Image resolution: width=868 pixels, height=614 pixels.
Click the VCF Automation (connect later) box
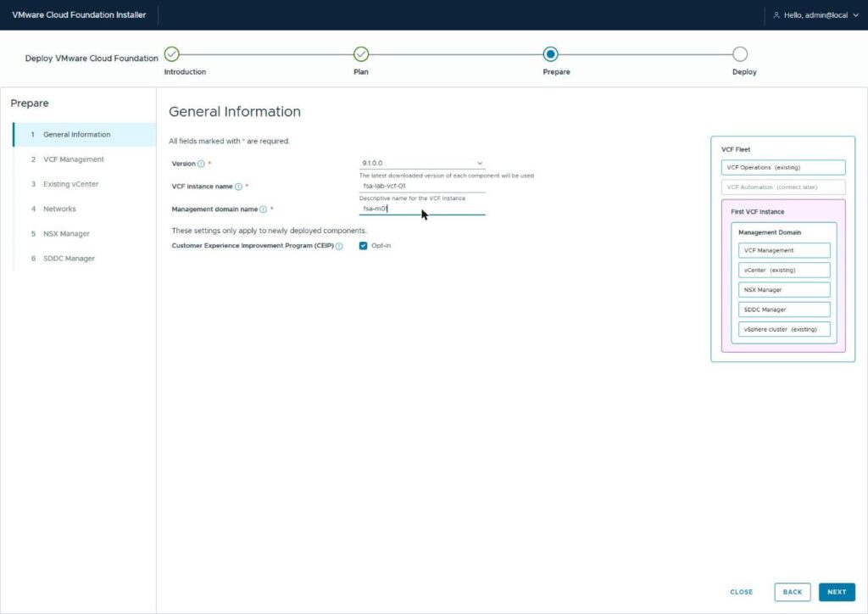783,187
